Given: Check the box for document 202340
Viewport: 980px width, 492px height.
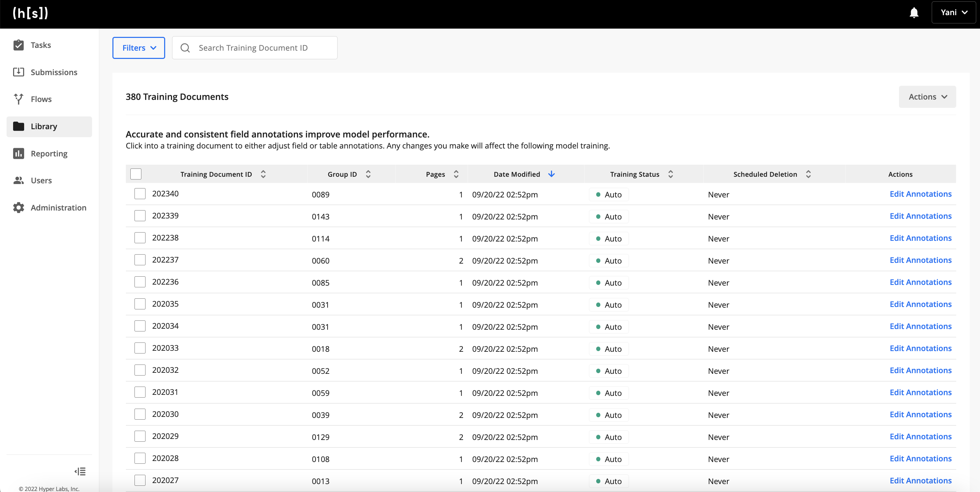Looking at the screenshot, I should tap(140, 194).
